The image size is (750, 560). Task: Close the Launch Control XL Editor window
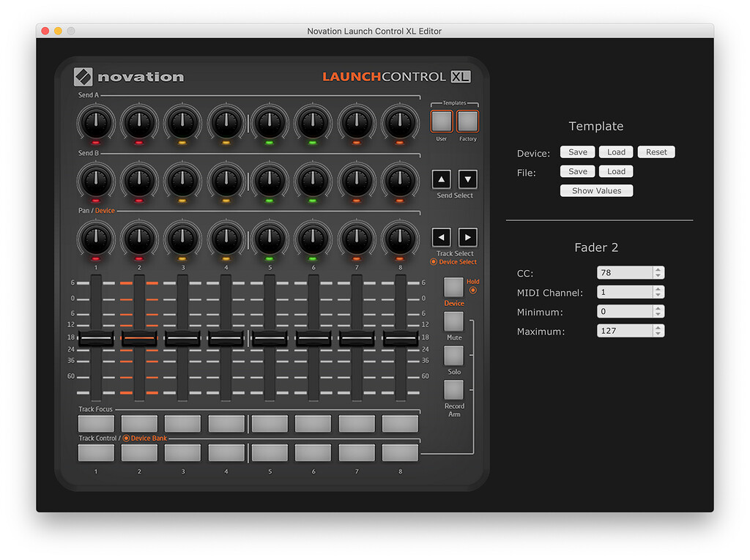click(45, 31)
